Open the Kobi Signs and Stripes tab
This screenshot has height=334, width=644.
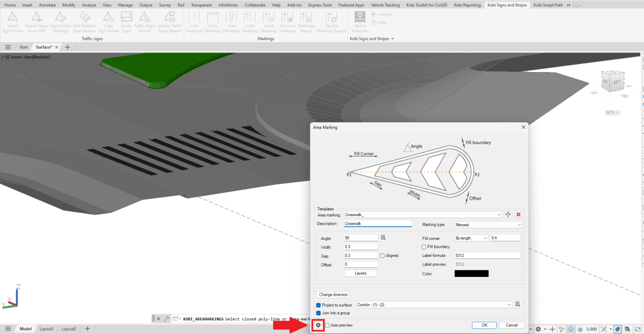pyautogui.click(x=507, y=5)
